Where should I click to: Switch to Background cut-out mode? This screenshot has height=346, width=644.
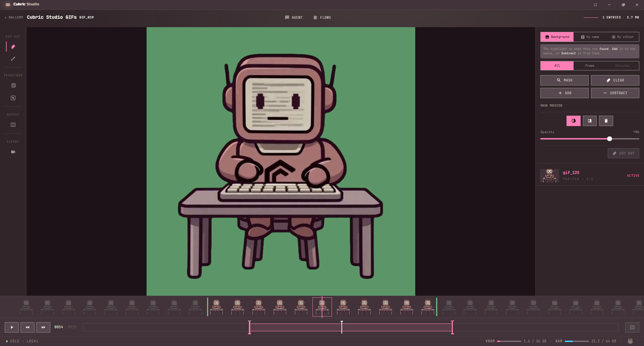pos(557,37)
